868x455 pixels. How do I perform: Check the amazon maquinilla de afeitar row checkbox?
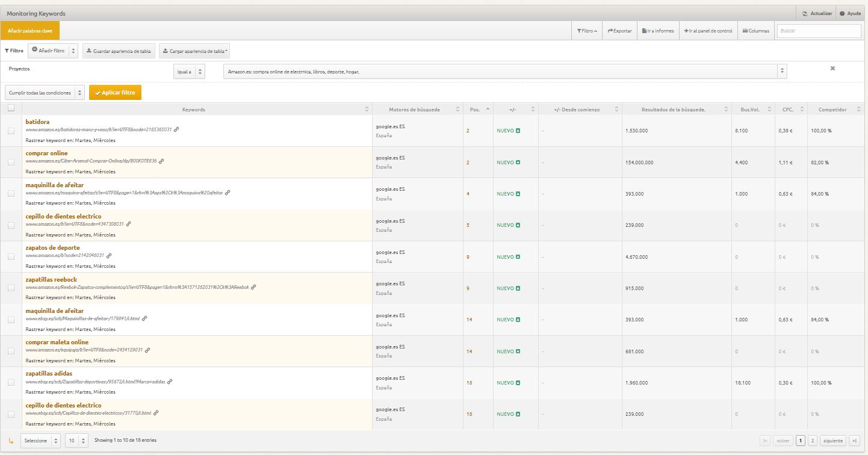(11, 194)
